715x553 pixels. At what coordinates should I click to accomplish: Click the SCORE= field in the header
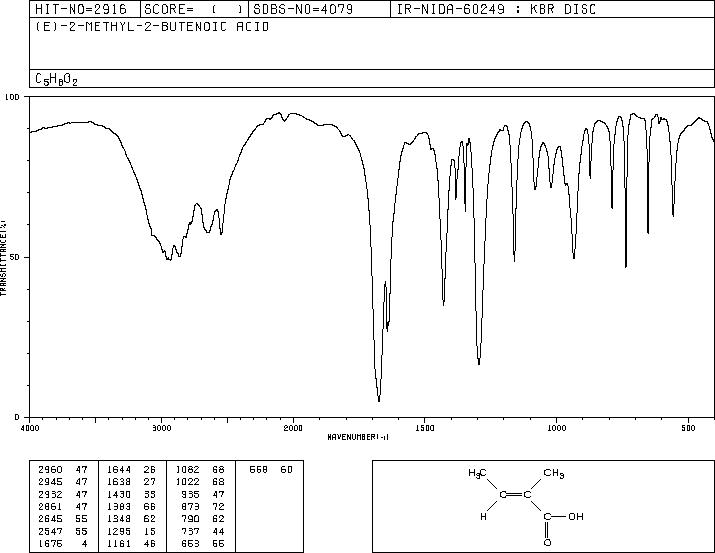194,9
